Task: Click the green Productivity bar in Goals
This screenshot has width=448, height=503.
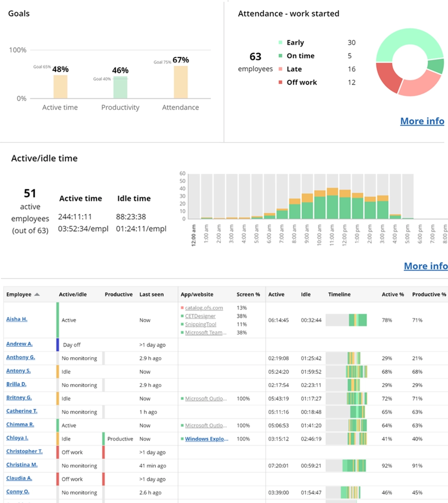Action: coord(120,87)
